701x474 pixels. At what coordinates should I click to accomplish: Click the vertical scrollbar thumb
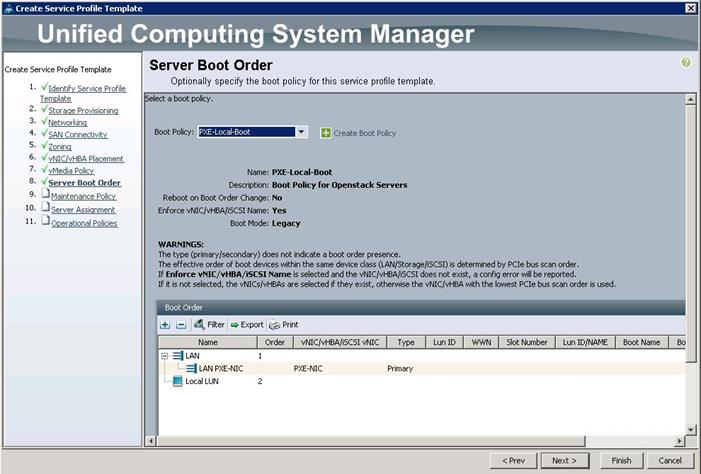691,233
